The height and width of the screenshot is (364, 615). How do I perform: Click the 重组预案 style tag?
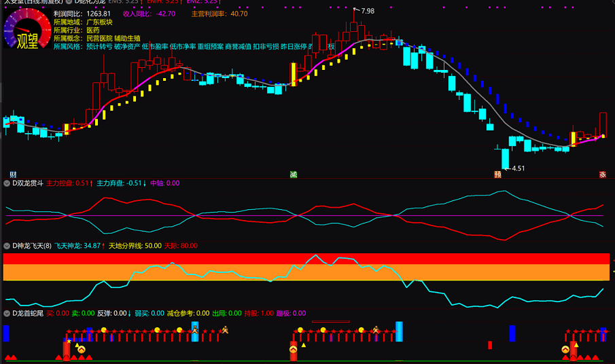click(x=211, y=47)
